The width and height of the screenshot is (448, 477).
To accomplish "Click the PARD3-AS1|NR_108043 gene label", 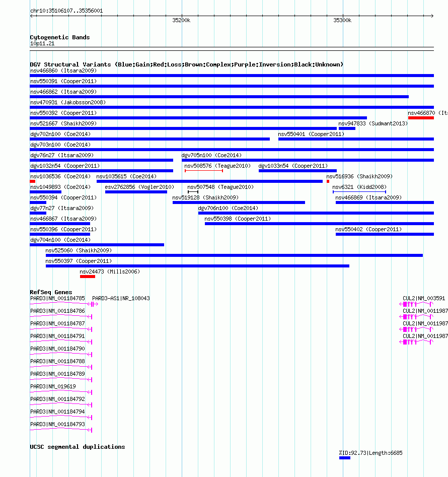I will click(121, 298).
